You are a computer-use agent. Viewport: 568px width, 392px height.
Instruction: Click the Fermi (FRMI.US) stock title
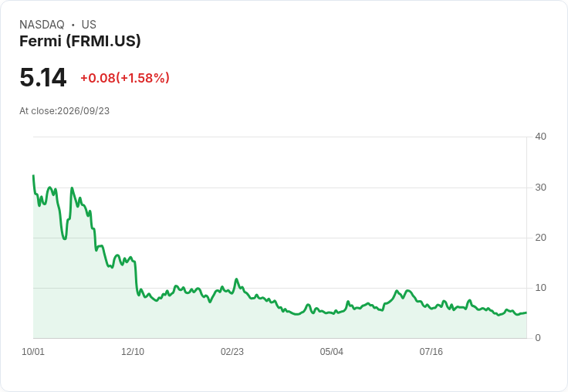(x=80, y=41)
